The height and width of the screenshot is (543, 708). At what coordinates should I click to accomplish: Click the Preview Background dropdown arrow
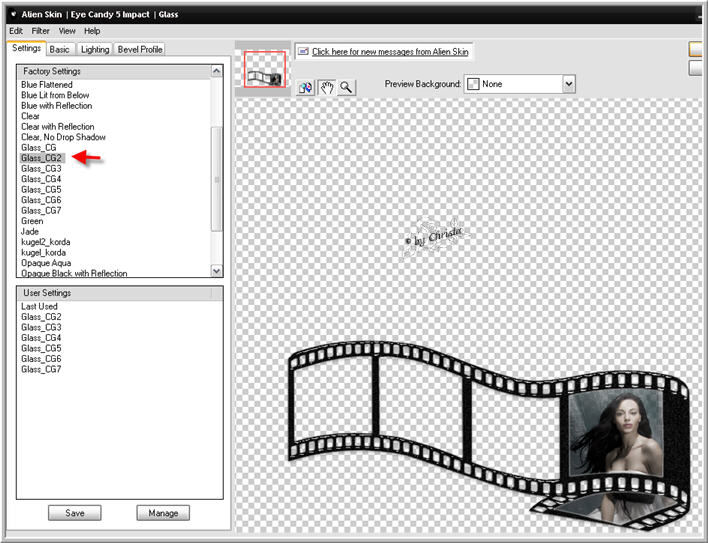coord(569,84)
